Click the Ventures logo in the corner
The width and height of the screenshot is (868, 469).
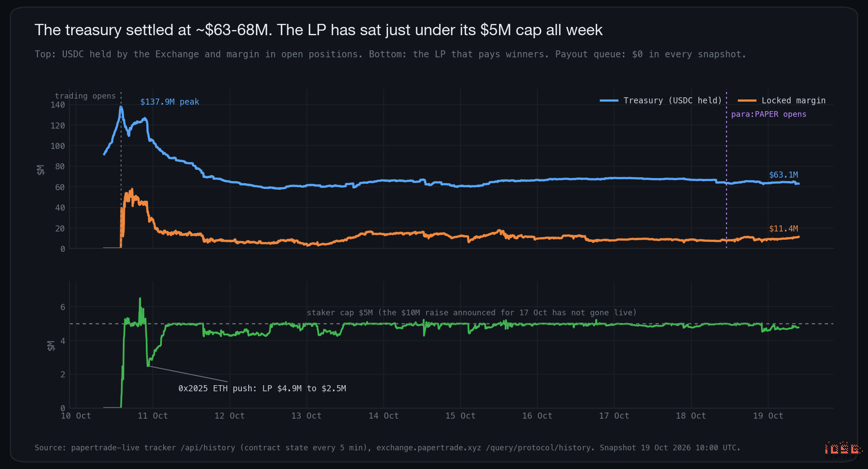[x=843, y=451]
